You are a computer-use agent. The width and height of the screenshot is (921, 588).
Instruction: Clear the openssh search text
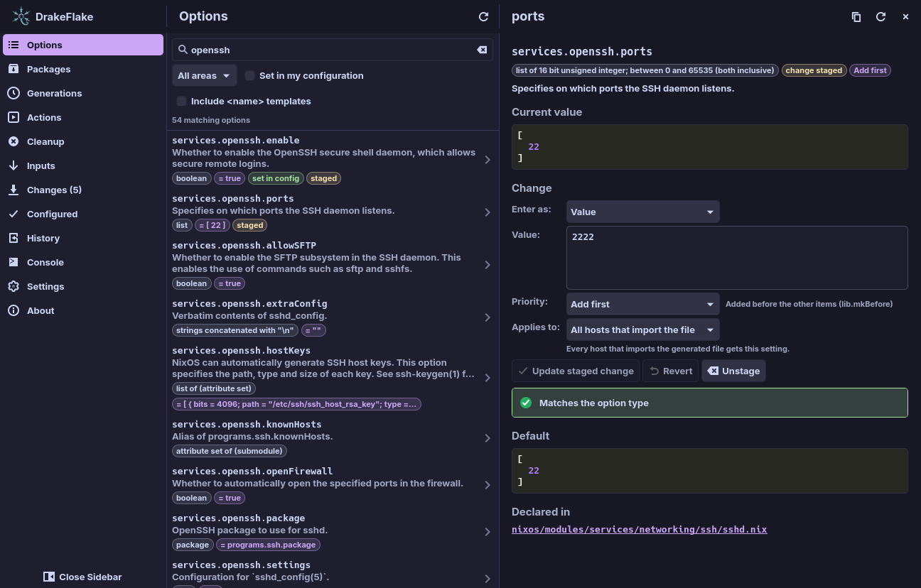coord(482,50)
